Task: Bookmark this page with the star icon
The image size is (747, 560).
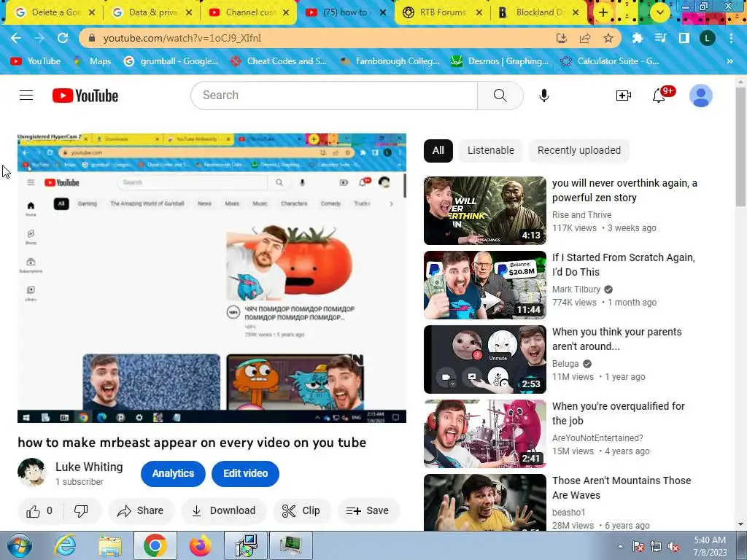Action: click(608, 38)
